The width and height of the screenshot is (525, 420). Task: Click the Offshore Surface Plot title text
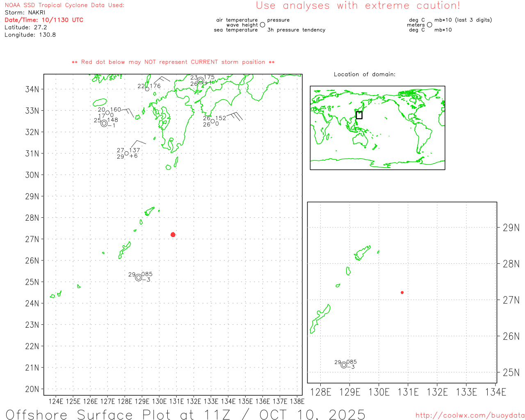tap(185, 414)
